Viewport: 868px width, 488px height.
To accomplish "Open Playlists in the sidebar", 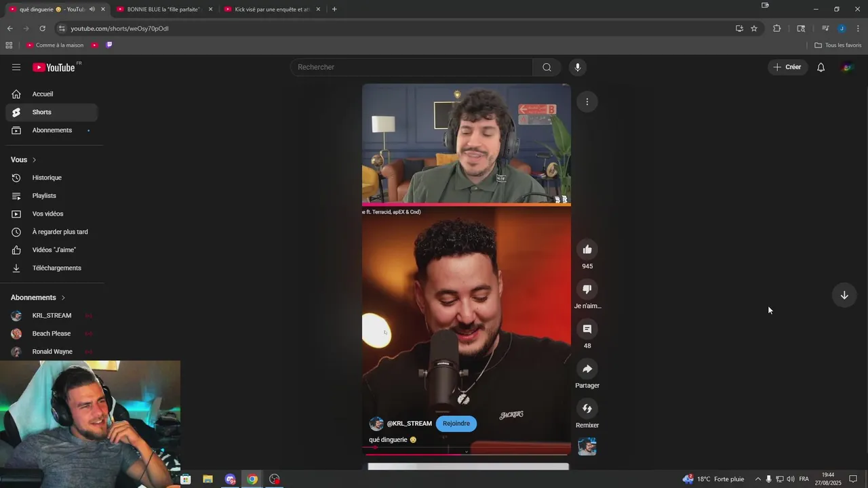I will tap(52, 196).
